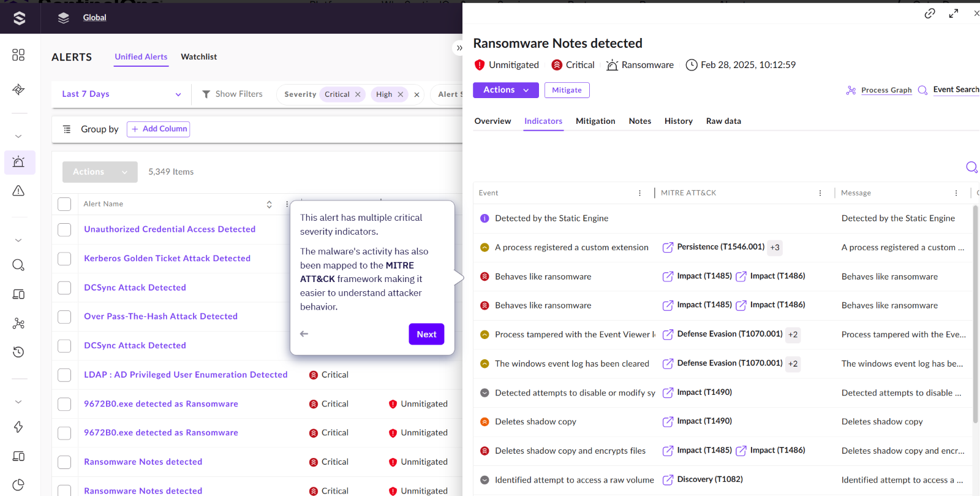980x496 pixels.
Task: Select the Unified Alerts tab
Action: pyautogui.click(x=141, y=57)
